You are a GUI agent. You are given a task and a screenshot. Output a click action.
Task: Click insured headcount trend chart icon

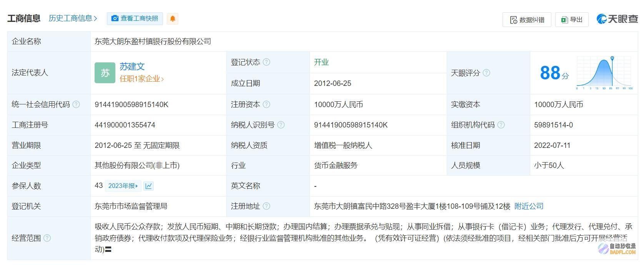(x=148, y=186)
